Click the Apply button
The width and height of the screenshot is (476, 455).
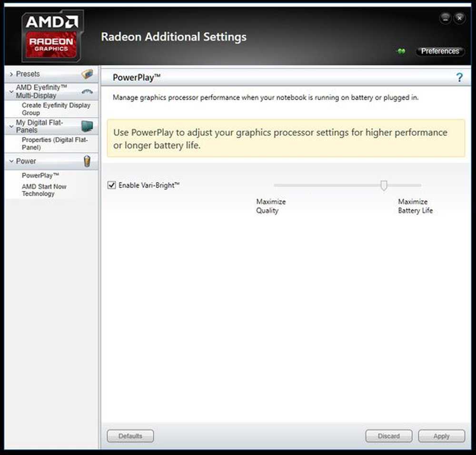(441, 436)
